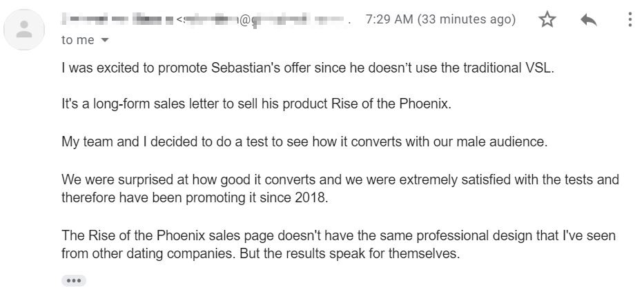The image size is (644, 301).
Task: Star this email message
Action: [x=547, y=20]
